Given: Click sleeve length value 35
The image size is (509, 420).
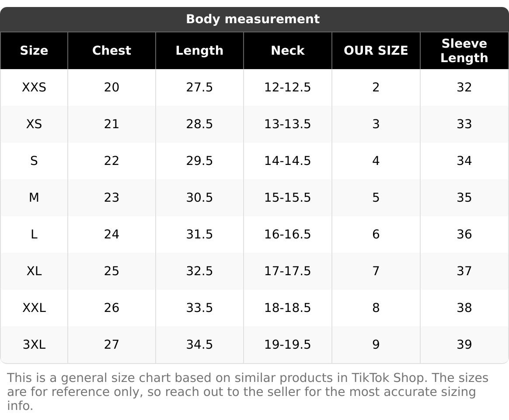Looking at the screenshot, I should point(464,198).
